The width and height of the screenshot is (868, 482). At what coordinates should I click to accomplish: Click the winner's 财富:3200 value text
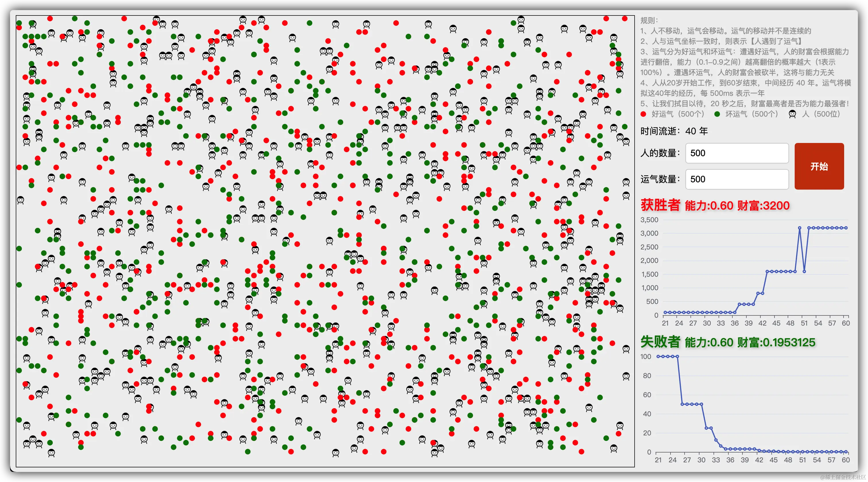(x=763, y=206)
